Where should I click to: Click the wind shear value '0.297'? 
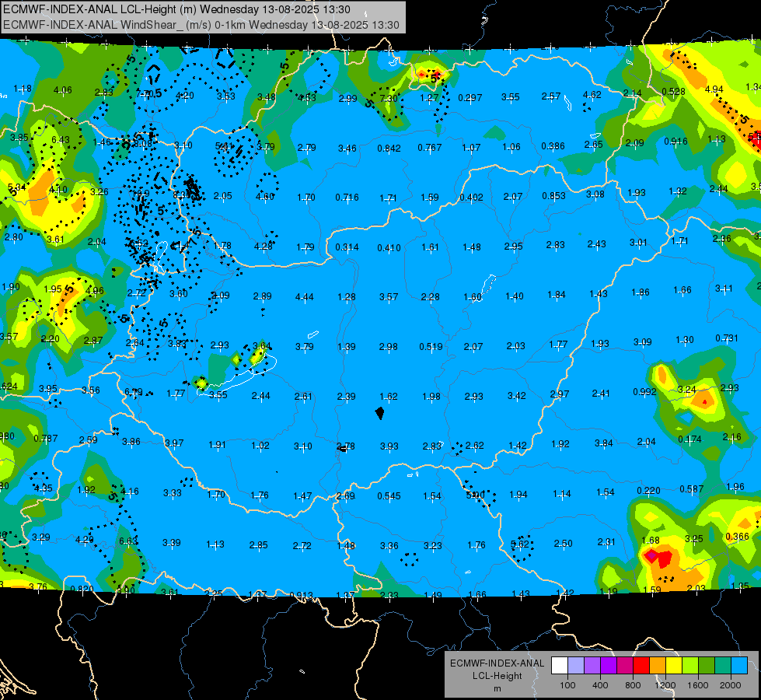470,98
